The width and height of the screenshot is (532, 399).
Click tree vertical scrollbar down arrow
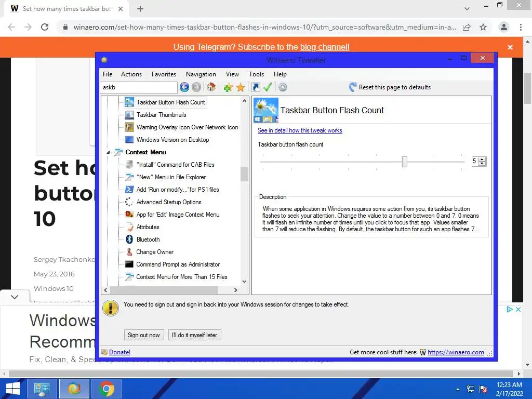point(244,282)
